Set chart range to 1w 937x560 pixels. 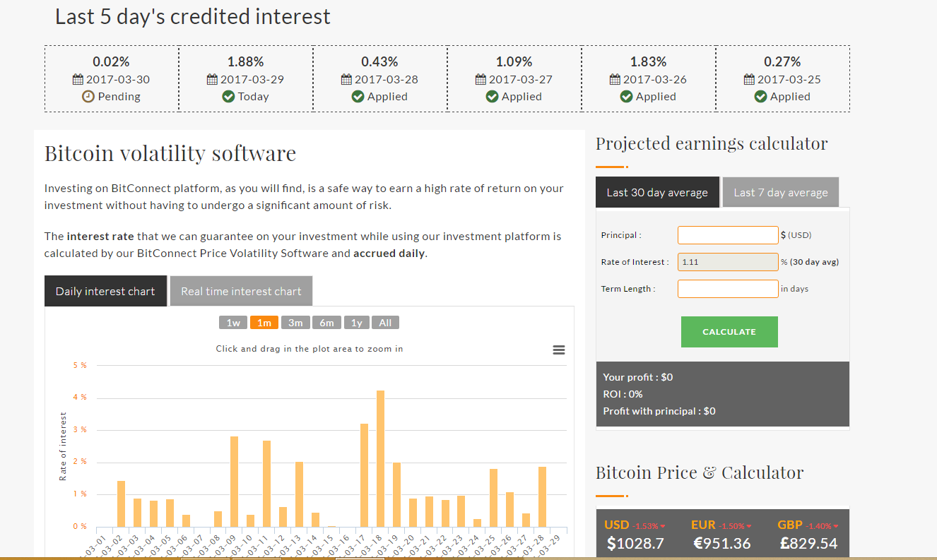pos(233,323)
